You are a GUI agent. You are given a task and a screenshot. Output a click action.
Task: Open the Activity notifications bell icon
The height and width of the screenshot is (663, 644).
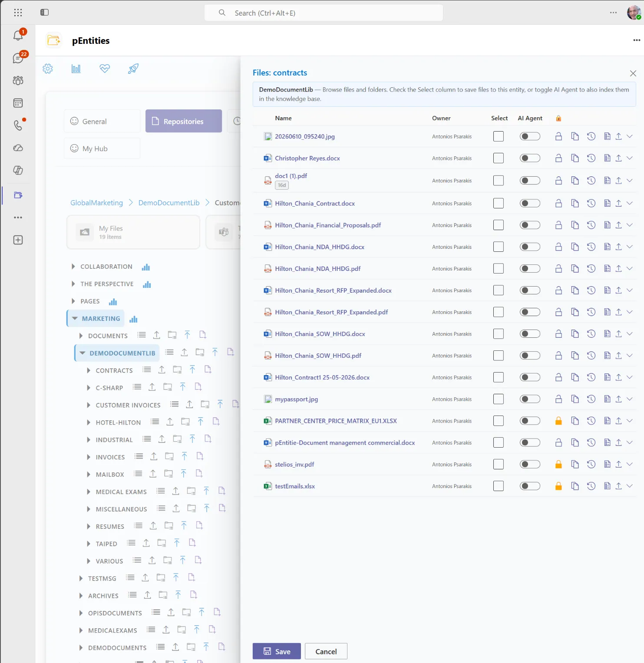(x=18, y=35)
